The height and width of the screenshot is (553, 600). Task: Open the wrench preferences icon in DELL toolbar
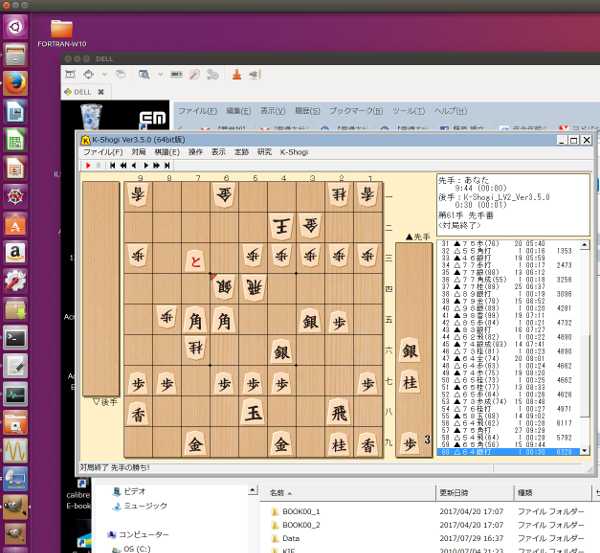pos(195,74)
